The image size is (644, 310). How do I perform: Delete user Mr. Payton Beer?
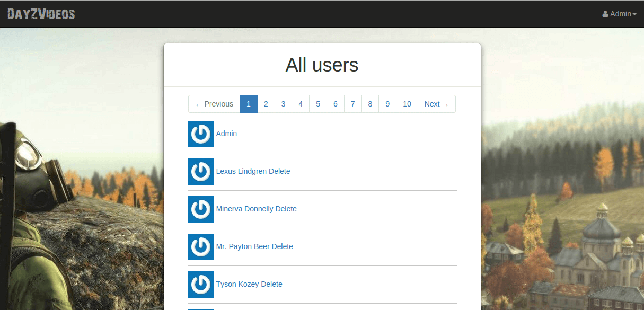(x=282, y=246)
